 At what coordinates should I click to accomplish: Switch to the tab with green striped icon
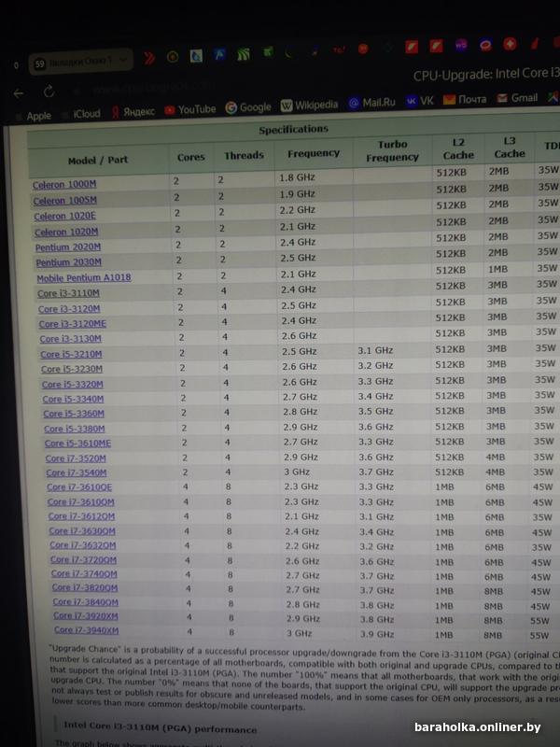point(244,54)
